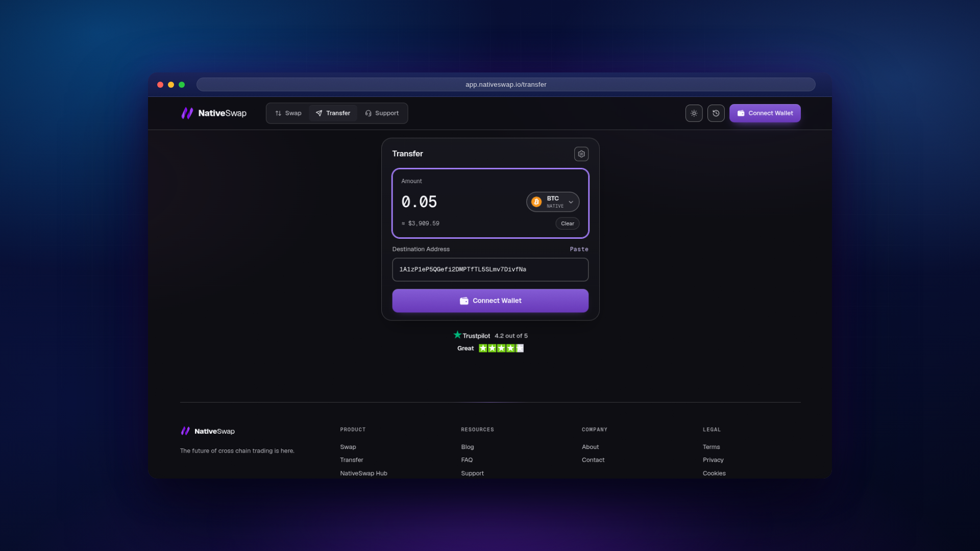
Task: Open the Contact link
Action: click(x=593, y=460)
